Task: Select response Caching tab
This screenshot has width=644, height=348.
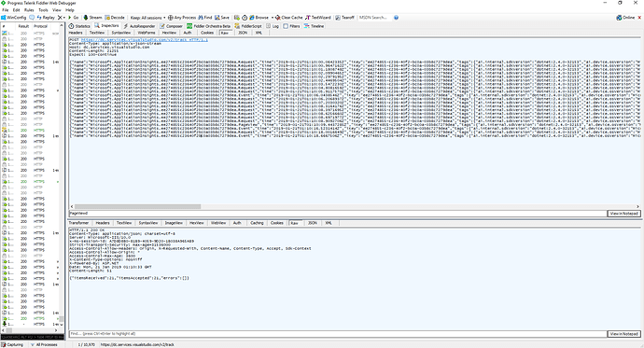Action: click(257, 223)
